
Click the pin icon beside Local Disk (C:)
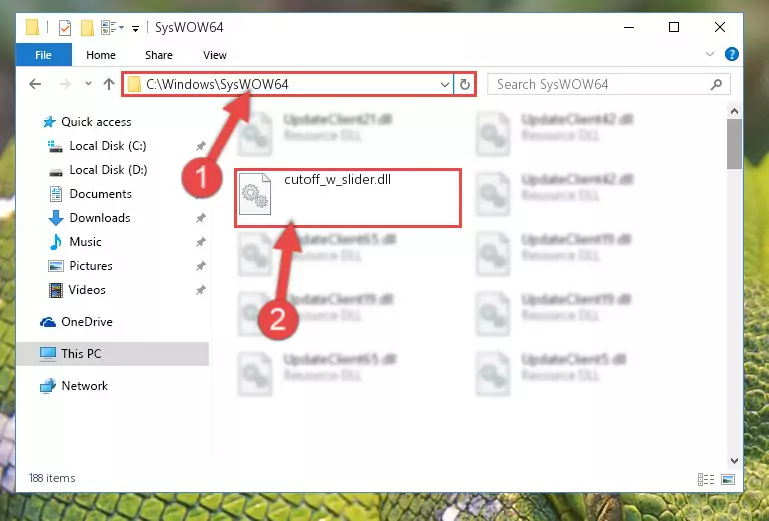click(201, 146)
